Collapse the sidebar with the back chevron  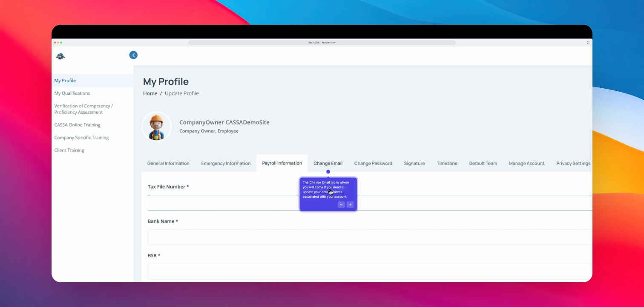coord(133,55)
